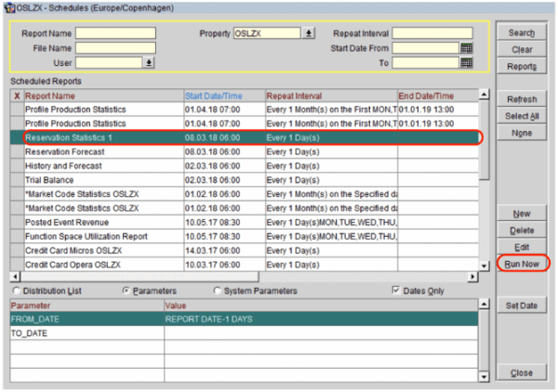Screen dimensions: 558x392
Task: Mark the X box for Reservation Forecast row
Action: click(17, 151)
